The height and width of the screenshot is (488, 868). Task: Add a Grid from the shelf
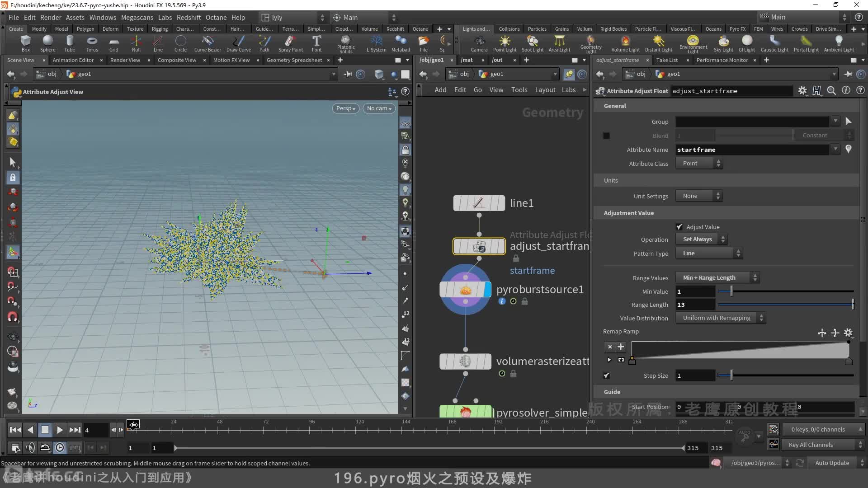pyautogui.click(x=114, y=44)
